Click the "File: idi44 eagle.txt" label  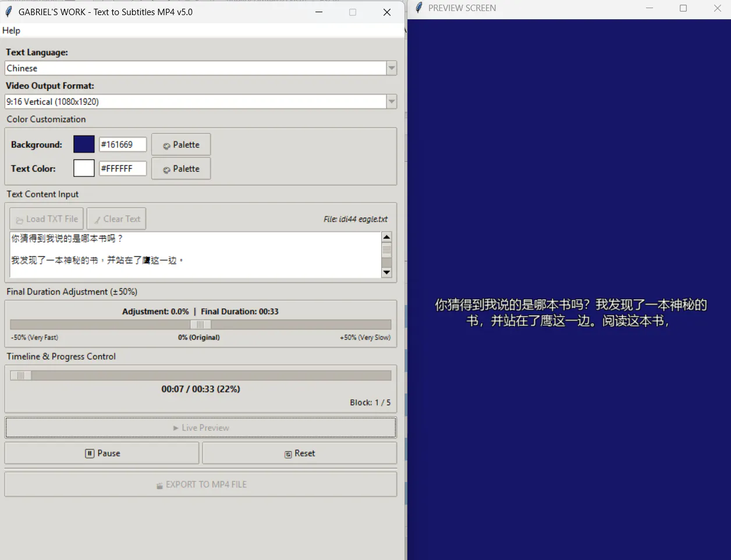point(356,219)
